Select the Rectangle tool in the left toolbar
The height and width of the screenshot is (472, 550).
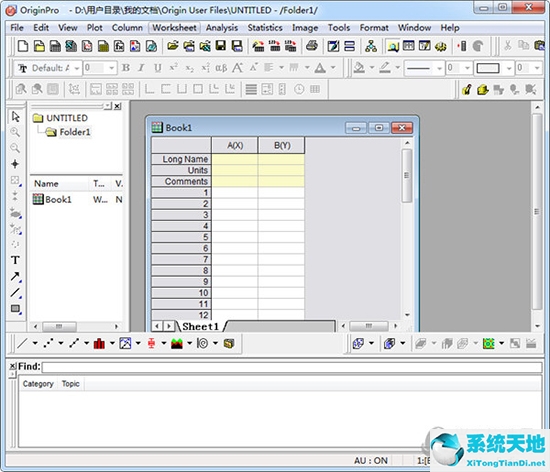pos(15,309)
